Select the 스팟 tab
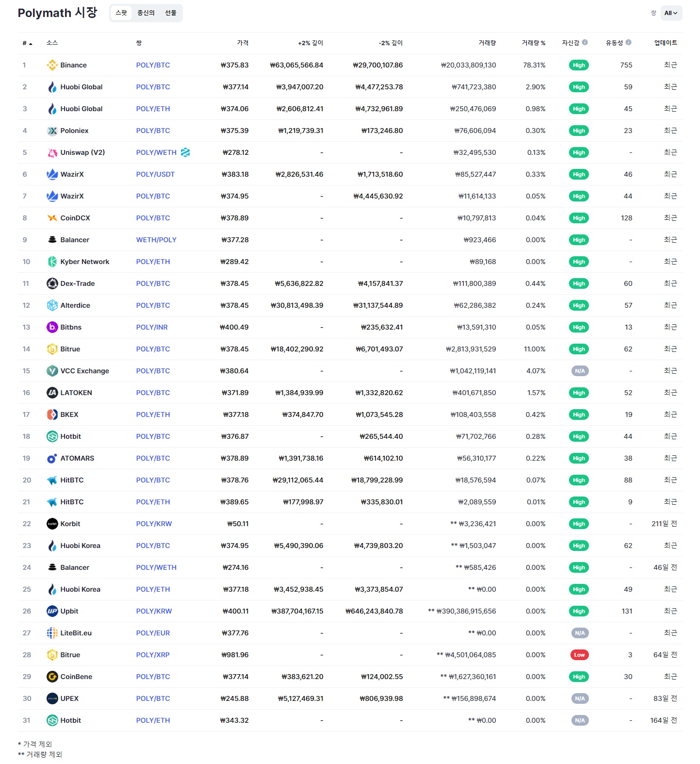This screenshot has width=700, height=764. pyautogui.click(x=121, y=13)
